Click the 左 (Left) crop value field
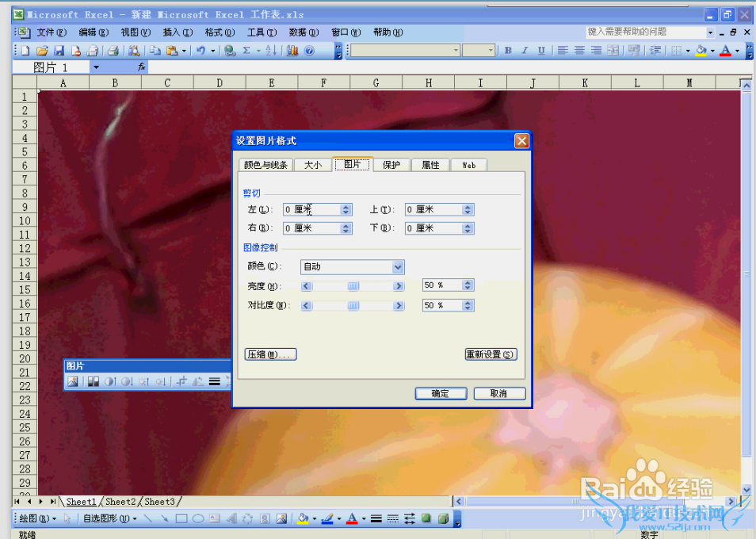 [311, 209]
